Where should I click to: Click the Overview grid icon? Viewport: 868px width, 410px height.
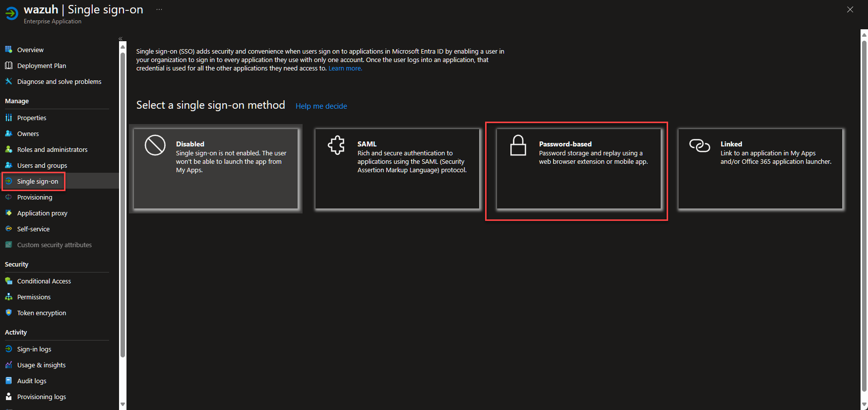pyautogui.click(x=8, y=50)
